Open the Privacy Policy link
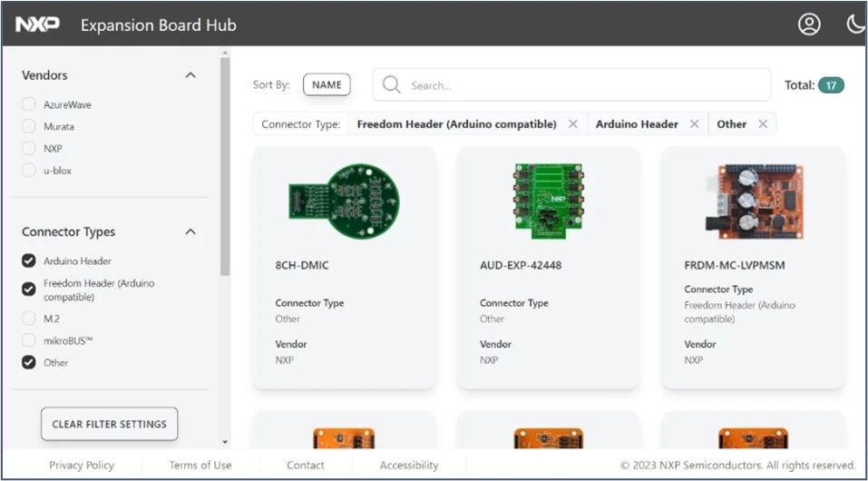This screenshot has height=481, width=868. point(82,465)
